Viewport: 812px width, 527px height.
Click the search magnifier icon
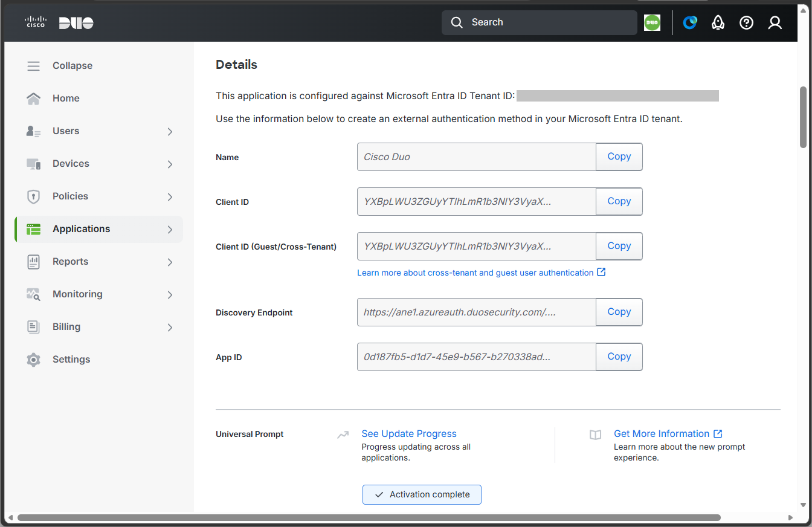click(457, 22)
